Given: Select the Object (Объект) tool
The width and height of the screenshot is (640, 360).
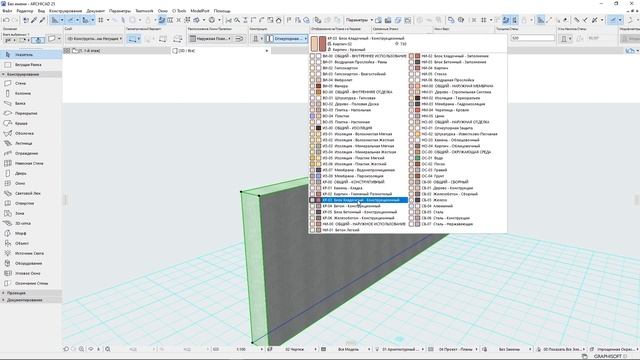Looking at the screenshot, I should coord(31,243).
